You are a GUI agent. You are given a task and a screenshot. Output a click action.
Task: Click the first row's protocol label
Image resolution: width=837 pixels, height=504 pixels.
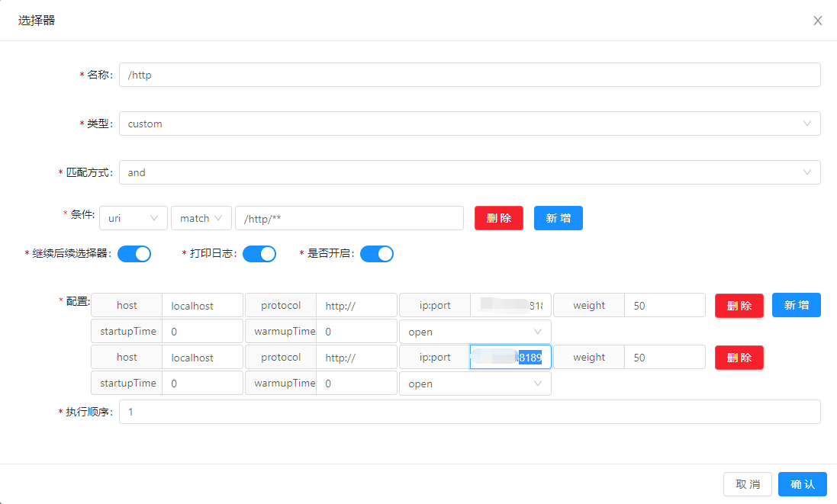pos(281,306)
